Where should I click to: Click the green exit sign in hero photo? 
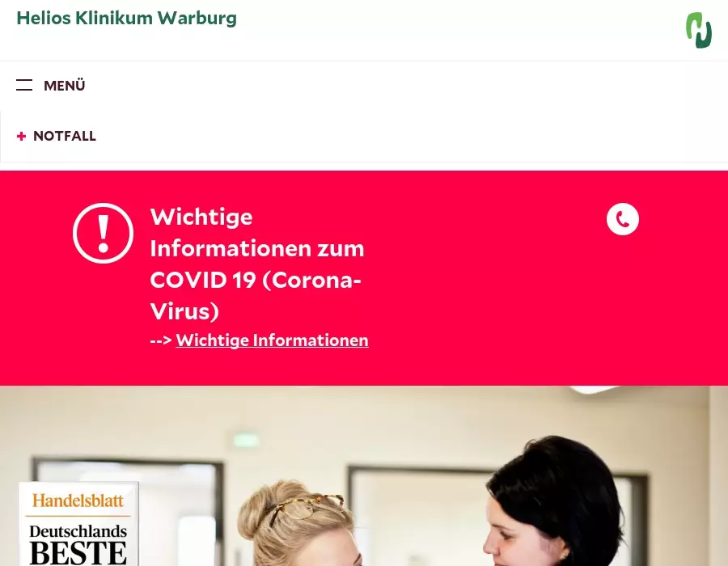tap(246, 439)
